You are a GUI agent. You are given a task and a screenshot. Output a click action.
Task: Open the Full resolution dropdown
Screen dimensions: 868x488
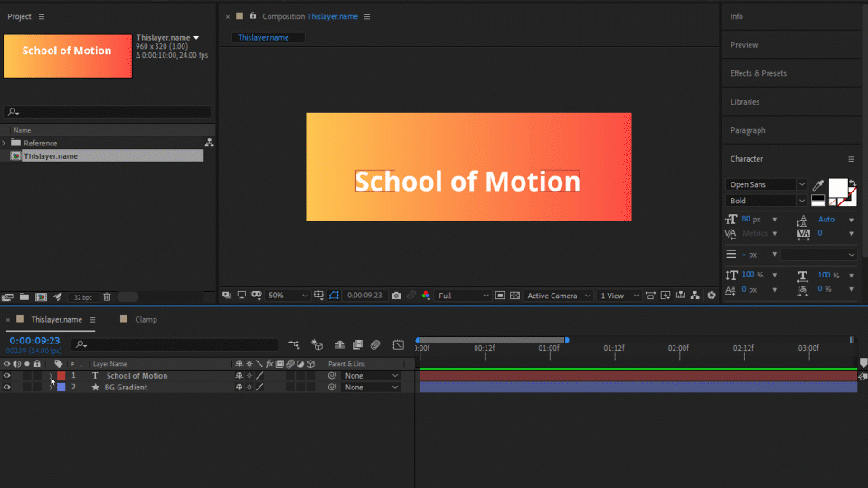(463, 296)
